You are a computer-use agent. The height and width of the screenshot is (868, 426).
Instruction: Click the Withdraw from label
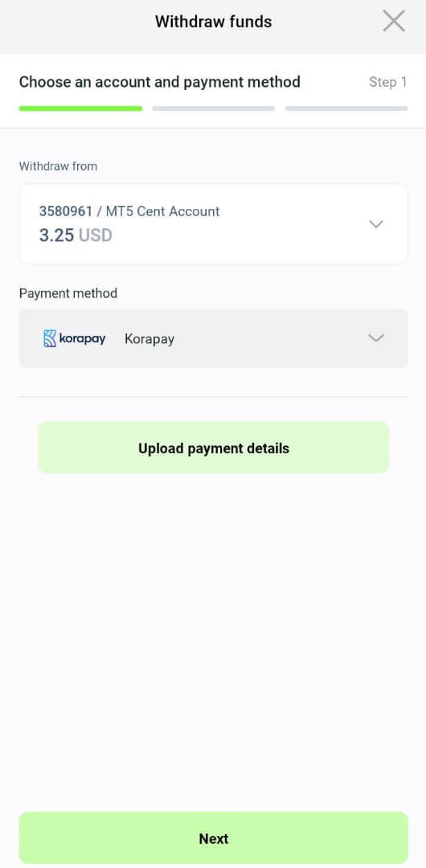pos(58,166)
